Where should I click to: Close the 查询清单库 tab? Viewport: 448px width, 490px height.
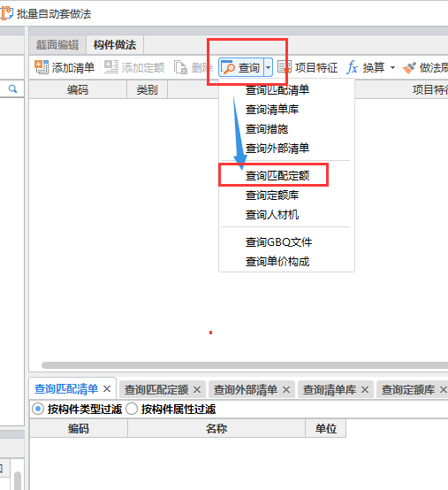365,390
